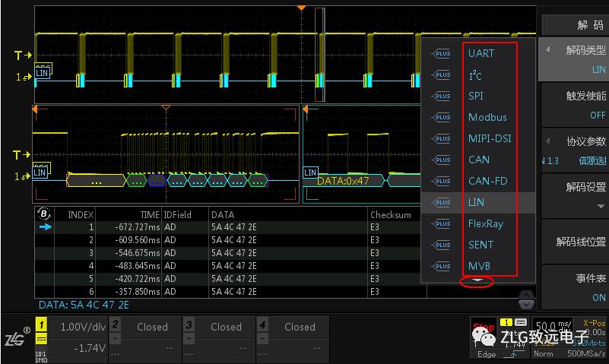Click the zoom window selection on main waveform
The width and height of the screenshot is (609, 364).
[x=319, y=54]
